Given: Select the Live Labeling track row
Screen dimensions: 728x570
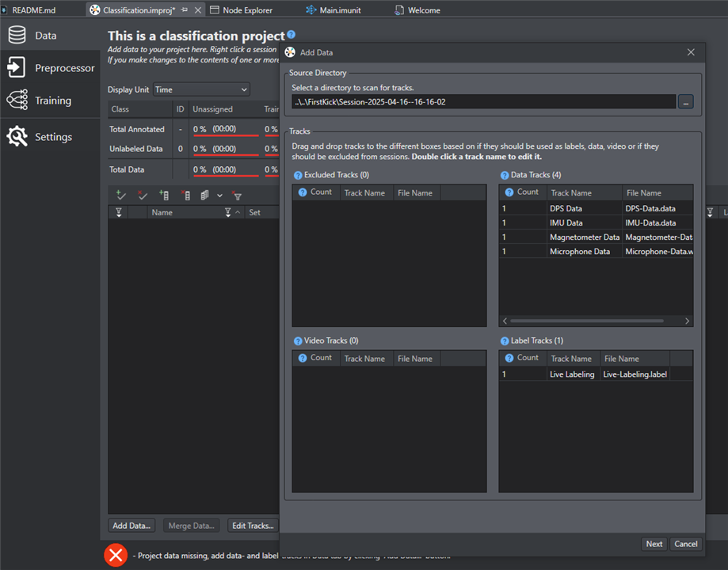Looking at the screenshot, I should point(597,374).
